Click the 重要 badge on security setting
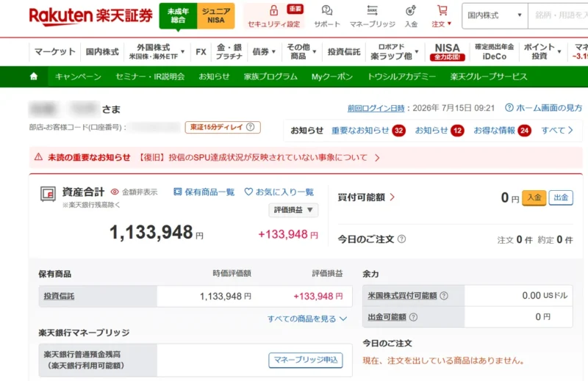The height and width of the screenshot is (381, 588). pos(295,9)
